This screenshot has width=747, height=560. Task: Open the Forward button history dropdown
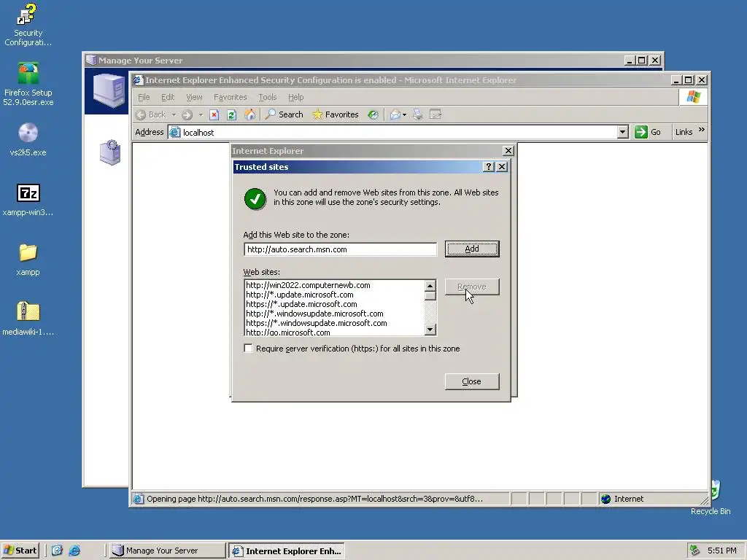click(201, 114)
